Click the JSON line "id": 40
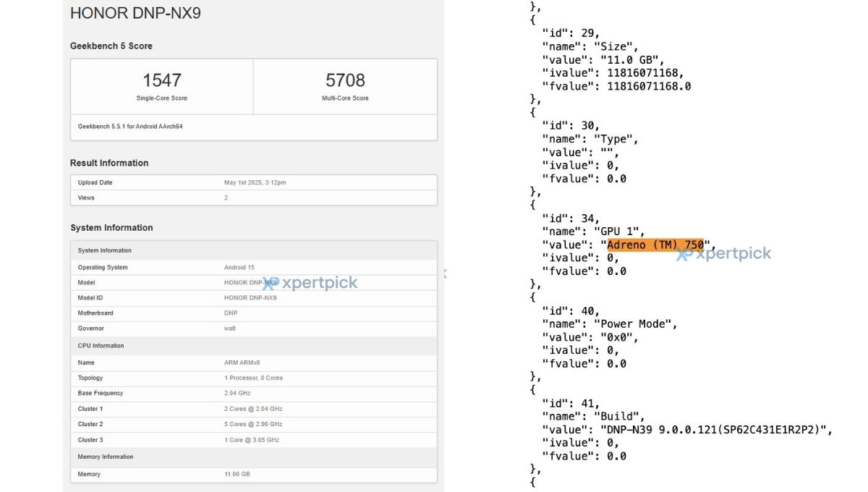The height and width of the screenshot is (492, 868). [571, 310]
